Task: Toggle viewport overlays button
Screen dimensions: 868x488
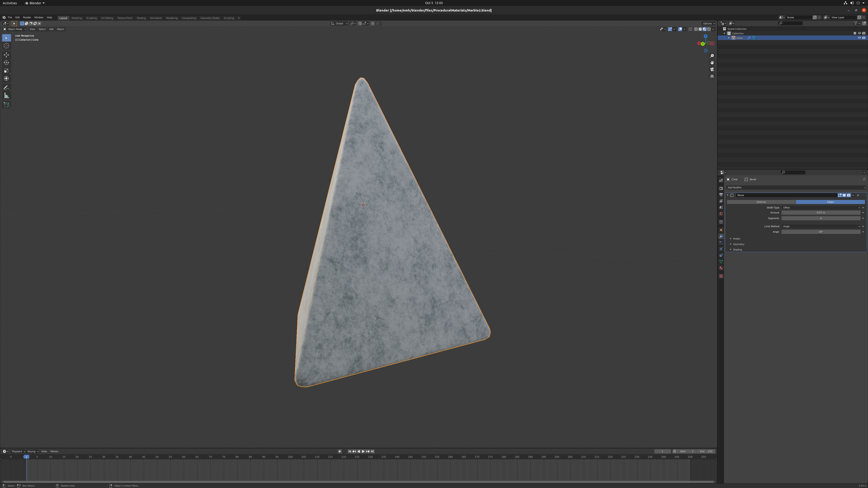Action: [680, 29]
